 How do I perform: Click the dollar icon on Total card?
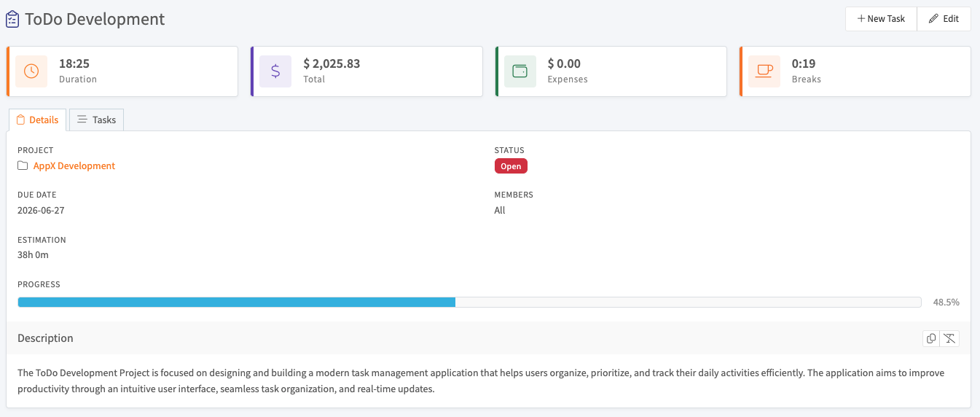[275, 71]
